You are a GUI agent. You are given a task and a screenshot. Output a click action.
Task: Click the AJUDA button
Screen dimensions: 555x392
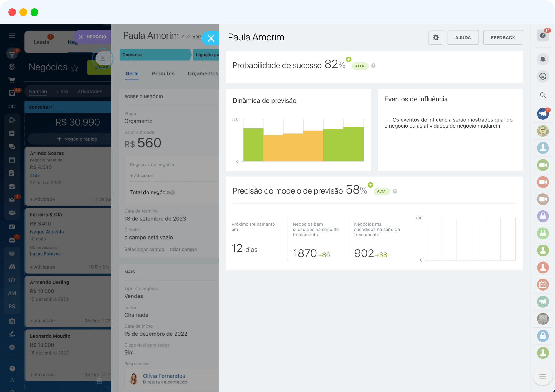pos(463,37)
